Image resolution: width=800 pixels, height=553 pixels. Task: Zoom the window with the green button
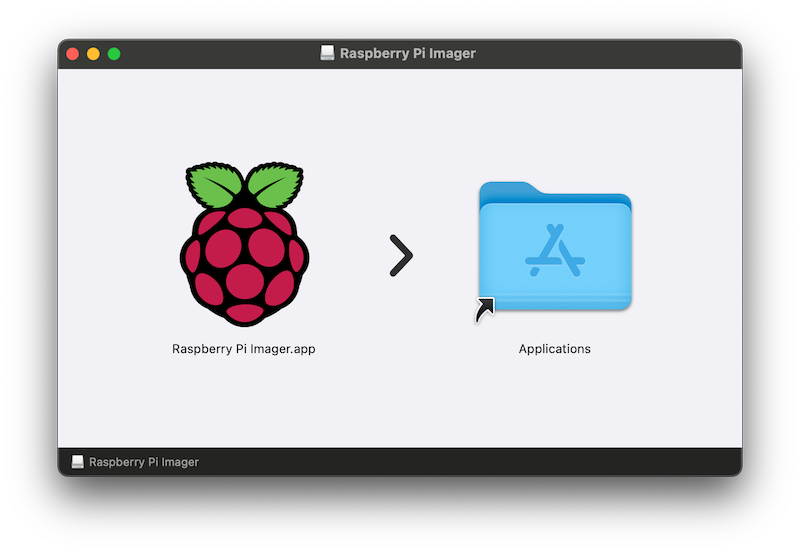[x=114, y=54]
